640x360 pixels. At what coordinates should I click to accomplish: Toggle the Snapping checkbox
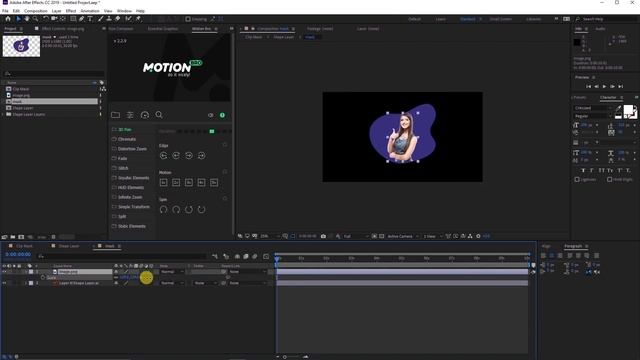(x=188, y=19)
